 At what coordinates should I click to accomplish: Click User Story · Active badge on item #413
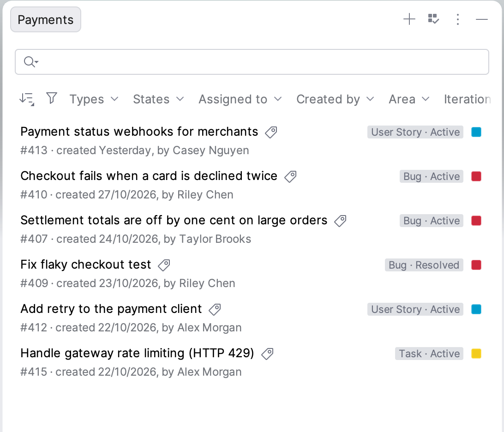[415, 132]
